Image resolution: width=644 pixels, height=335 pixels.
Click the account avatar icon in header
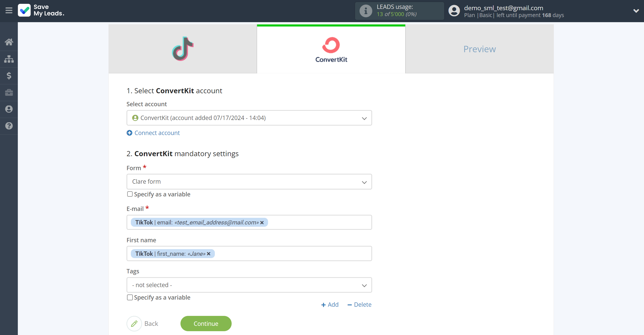pos(454,11)
